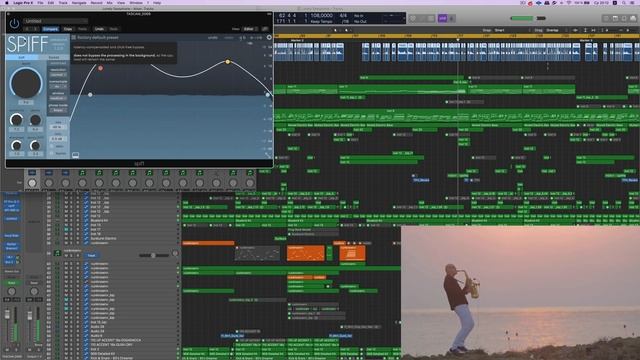Image resolution: width=640 pixels, height=360 pixels.
Task: Toggle the delta checkbox in Spiff
Action: [x=52, y=147]
